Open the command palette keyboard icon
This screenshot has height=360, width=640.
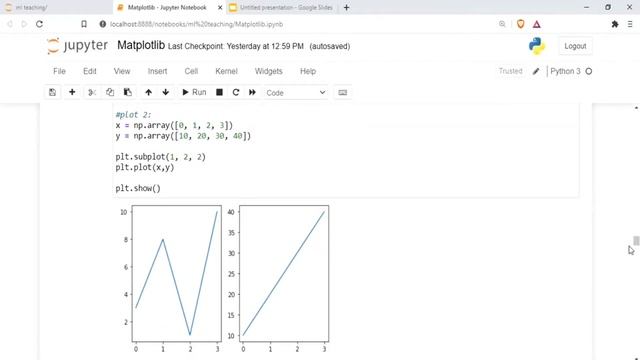342,93
